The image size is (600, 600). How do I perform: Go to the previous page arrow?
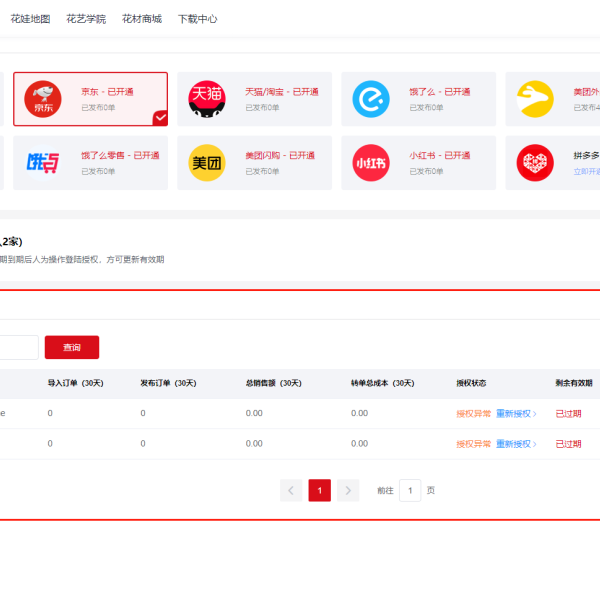291,490
